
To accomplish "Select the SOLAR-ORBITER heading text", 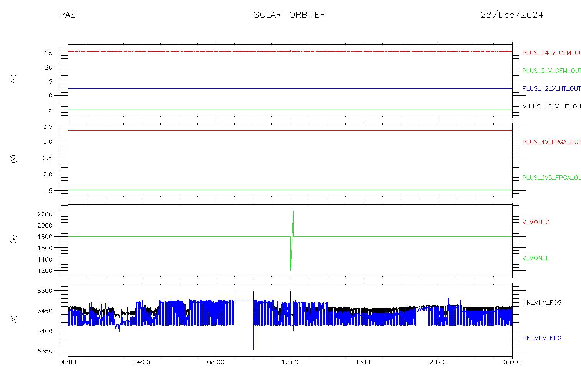I will click(x=290, y=15).
